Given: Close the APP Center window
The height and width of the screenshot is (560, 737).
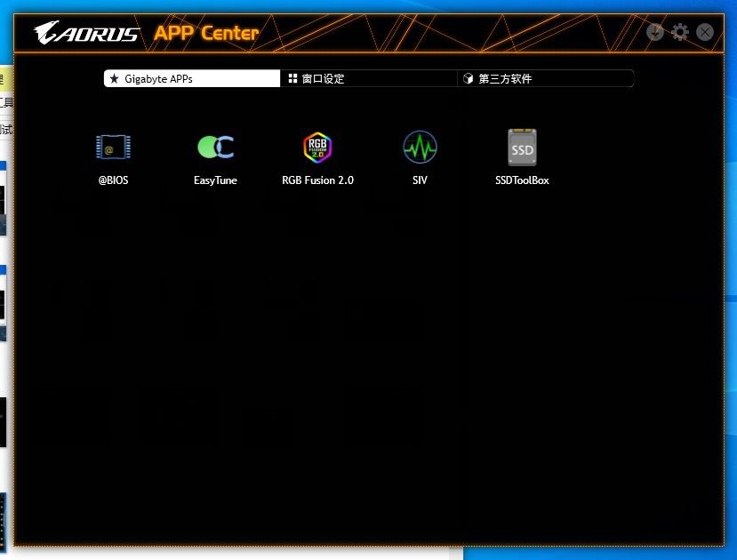Looking at the screenshot, I should [704, 31].
